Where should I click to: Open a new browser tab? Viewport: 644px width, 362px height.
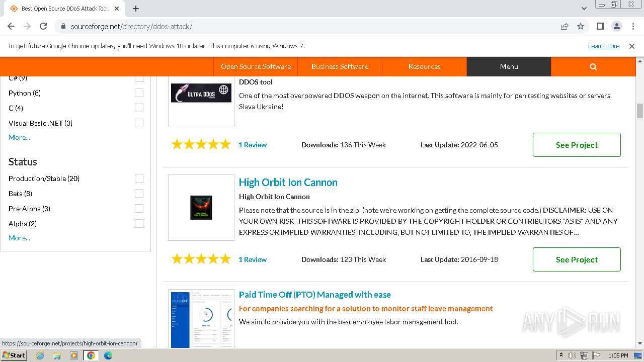[x=136, y=9]
